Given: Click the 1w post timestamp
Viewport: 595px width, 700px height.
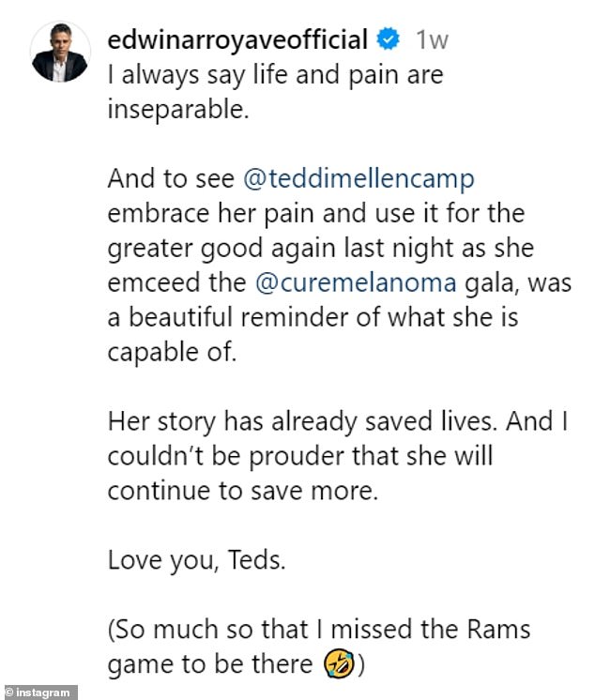Looking at the screenshot, I should (x=432, y=40).
